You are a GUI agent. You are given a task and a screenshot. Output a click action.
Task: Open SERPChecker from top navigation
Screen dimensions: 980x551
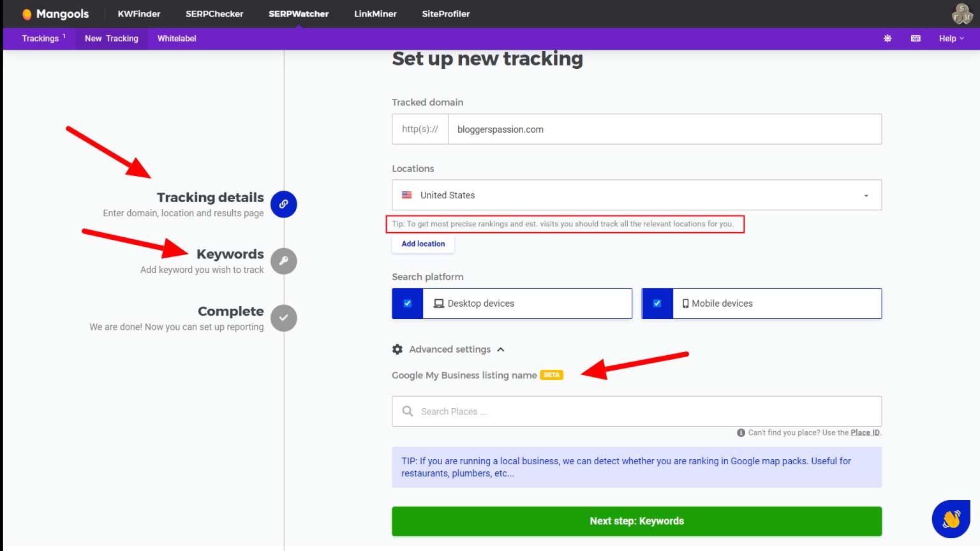[214, 13]
